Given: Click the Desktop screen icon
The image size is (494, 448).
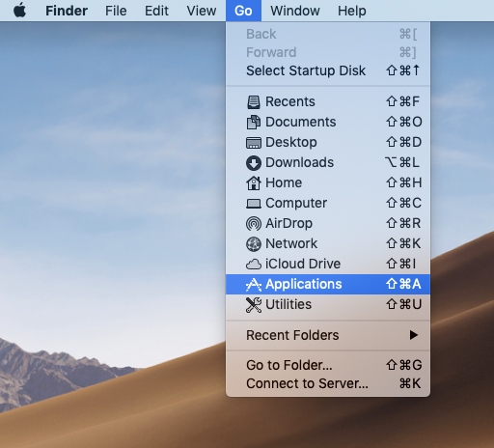Looking at the screenshot, I should [x=254, y=143].
